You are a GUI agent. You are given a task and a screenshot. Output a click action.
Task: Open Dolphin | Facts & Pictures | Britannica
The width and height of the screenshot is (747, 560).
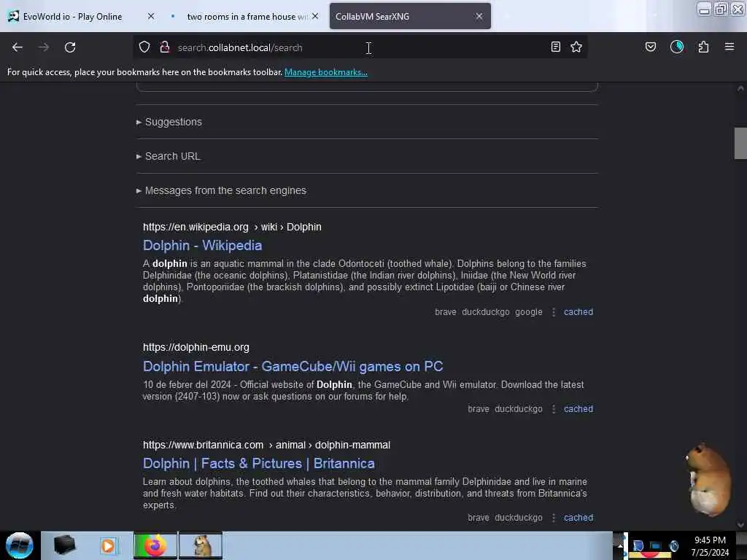pyautogui.click(x=259, y=464)
